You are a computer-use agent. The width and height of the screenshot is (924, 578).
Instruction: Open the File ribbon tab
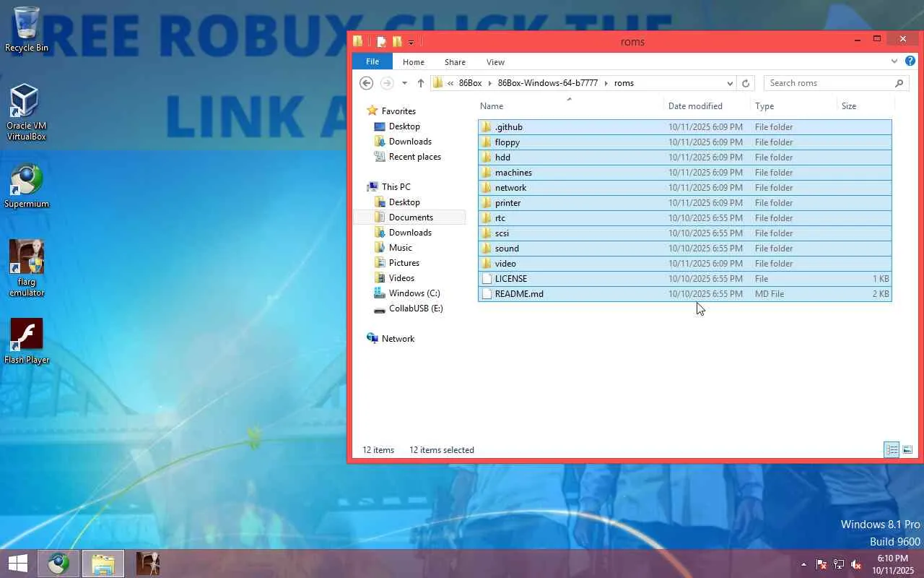[372, 61]
